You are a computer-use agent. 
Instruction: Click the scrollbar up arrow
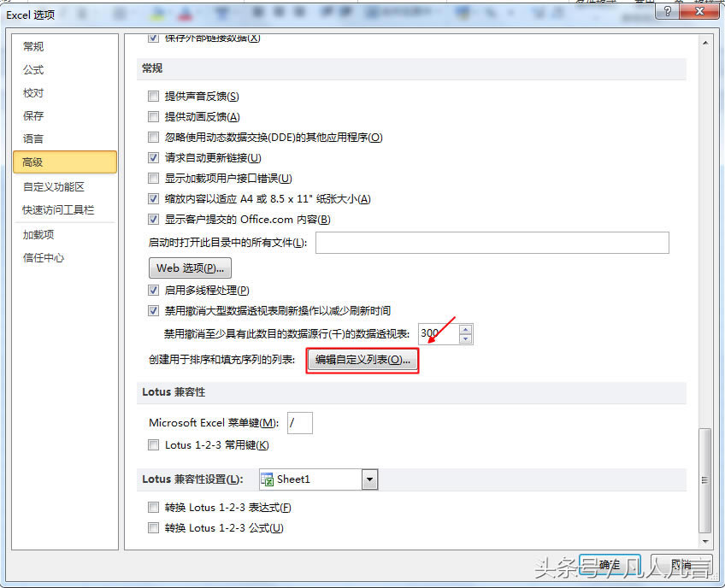pos(705,43)
